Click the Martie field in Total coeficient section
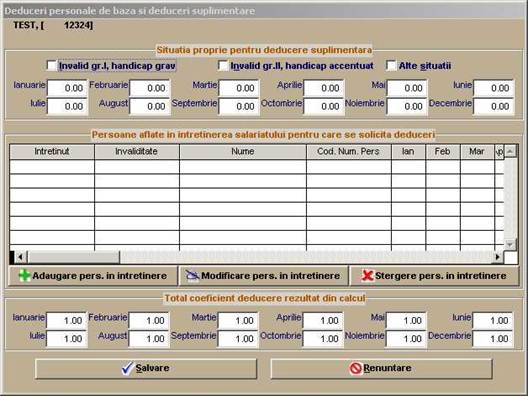Screen dimensions: 528x396 pos(238,321)
